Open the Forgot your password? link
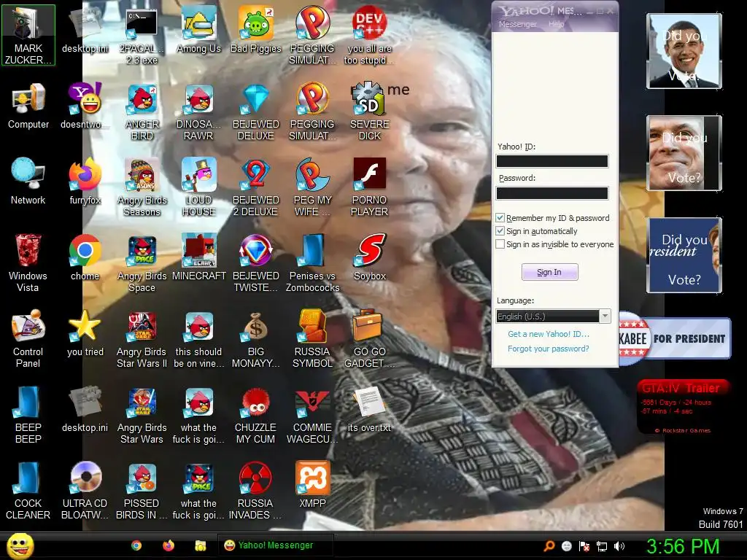This screenshot has height=560, width=747. [549, 349]
